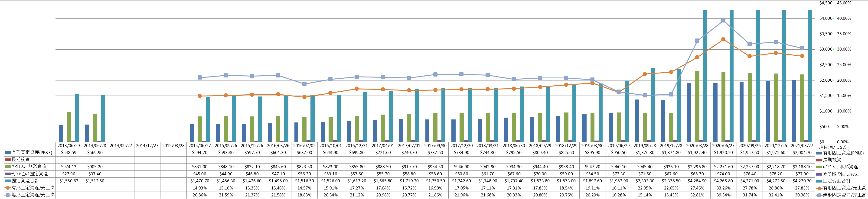Click the 20.86% ratio cell for 2015/06/27

[199, 195]
